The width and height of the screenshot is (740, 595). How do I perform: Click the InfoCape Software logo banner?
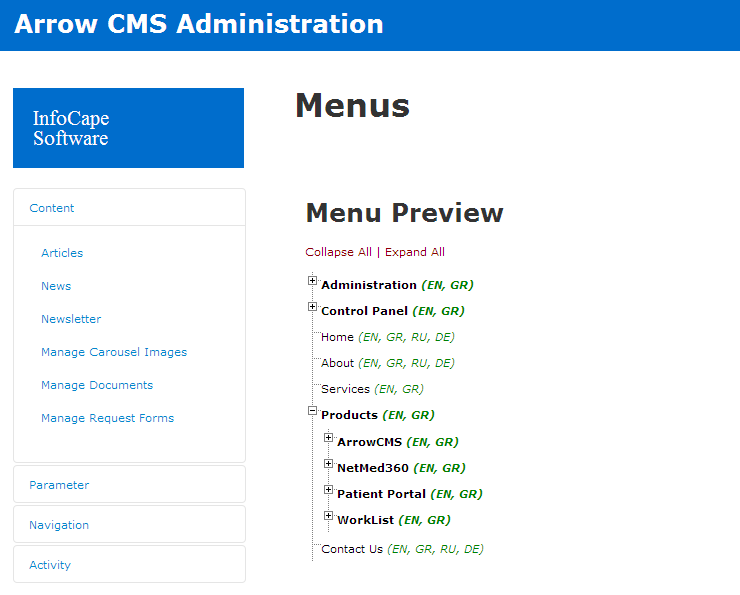(x=128, y=128)
